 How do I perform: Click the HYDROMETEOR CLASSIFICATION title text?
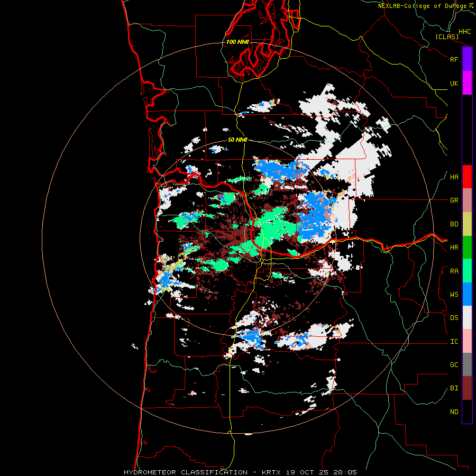click(186, 472)
